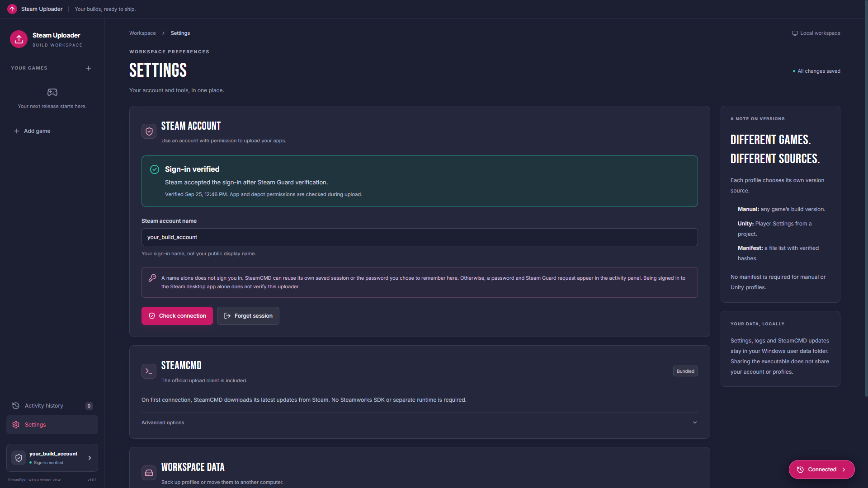Select Settings in the sidebar
This screenshot has width=868, height=488.
(52, 425)
